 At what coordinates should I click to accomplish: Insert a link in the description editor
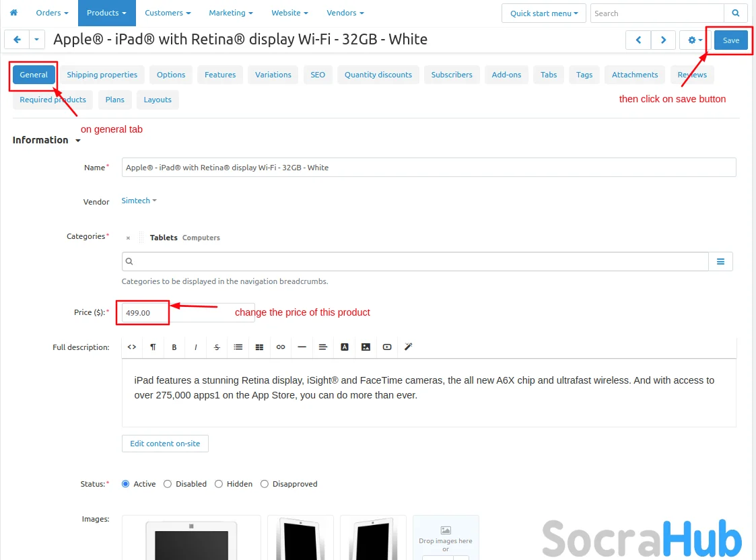(x=281, y=347)
